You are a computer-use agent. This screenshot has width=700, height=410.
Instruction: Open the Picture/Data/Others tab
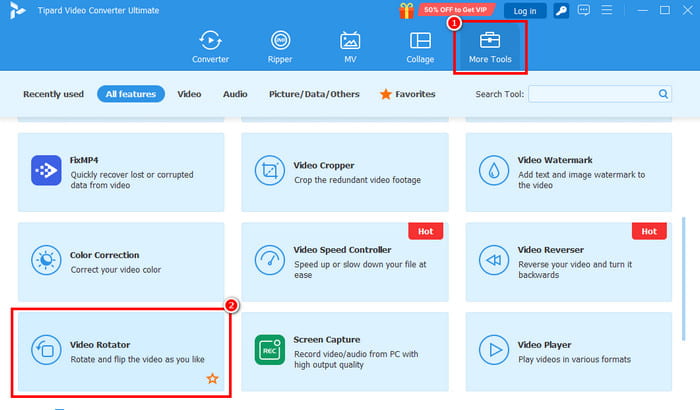coord(314,94)
